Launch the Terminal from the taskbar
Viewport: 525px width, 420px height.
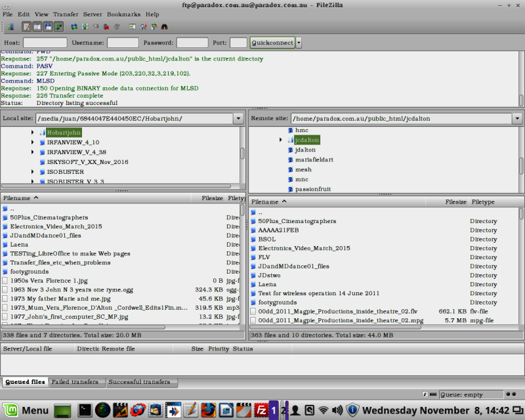pos(85,410)
